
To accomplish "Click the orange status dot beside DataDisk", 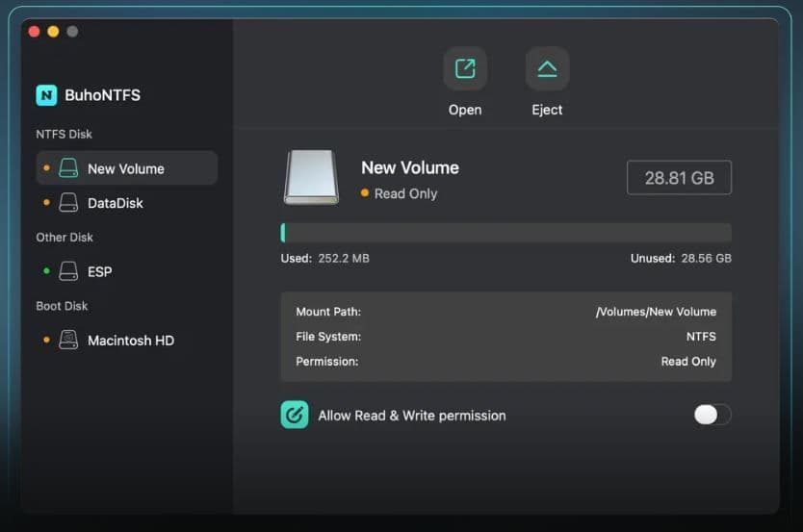I will click(46, 203).
